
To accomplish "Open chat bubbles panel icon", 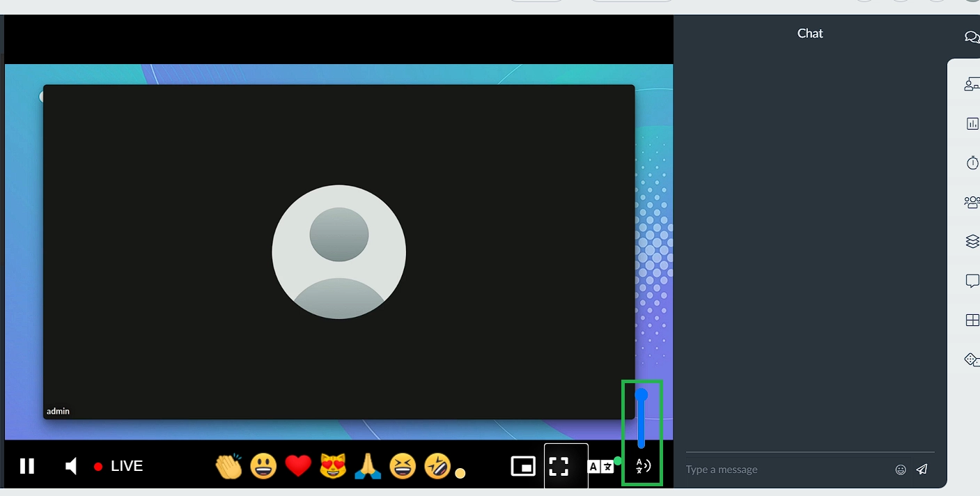I will click(972, 37).
